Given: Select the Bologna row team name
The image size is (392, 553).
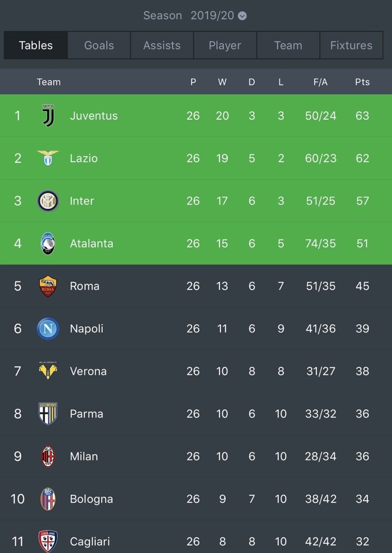Looking at the screenshot, I should 91,499.
